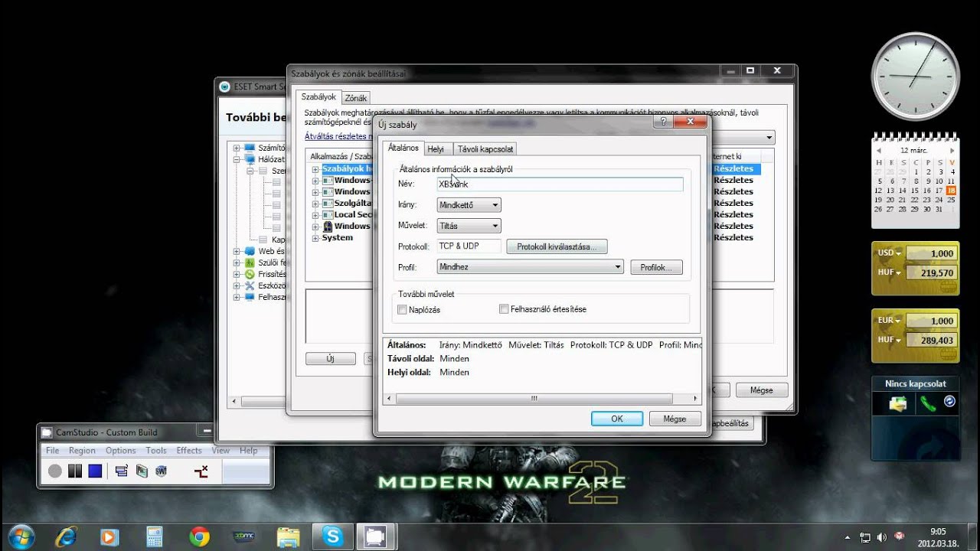The width and height of the screenshot is (980, 551).
Task: Expand the Szolgálta rule row
Action: [x=315, y=204]
